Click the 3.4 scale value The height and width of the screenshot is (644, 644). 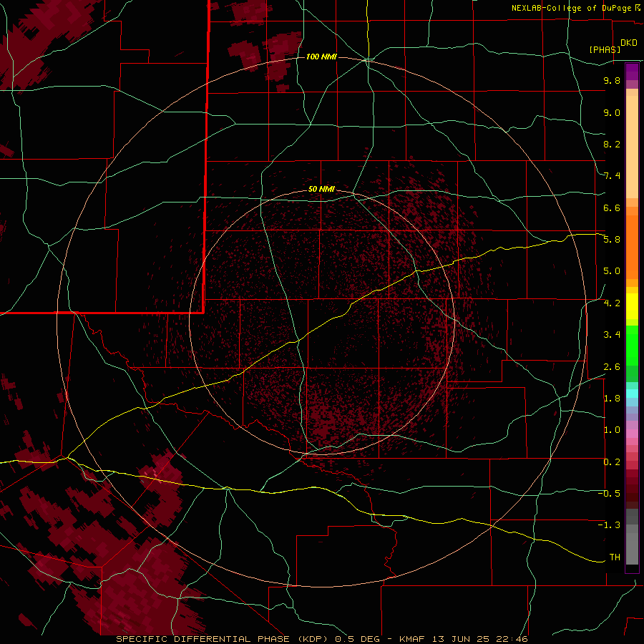tap(612, 335)
